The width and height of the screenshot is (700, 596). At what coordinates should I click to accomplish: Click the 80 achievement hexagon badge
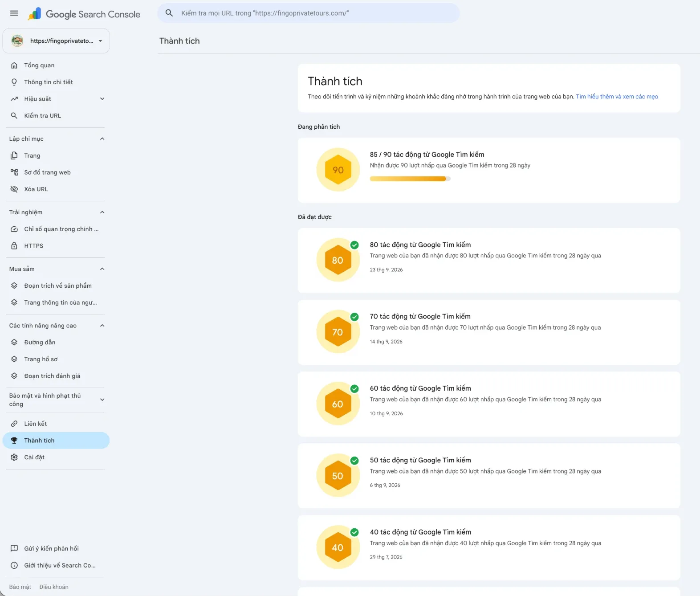pyautogui.click(x=338, y=261)
